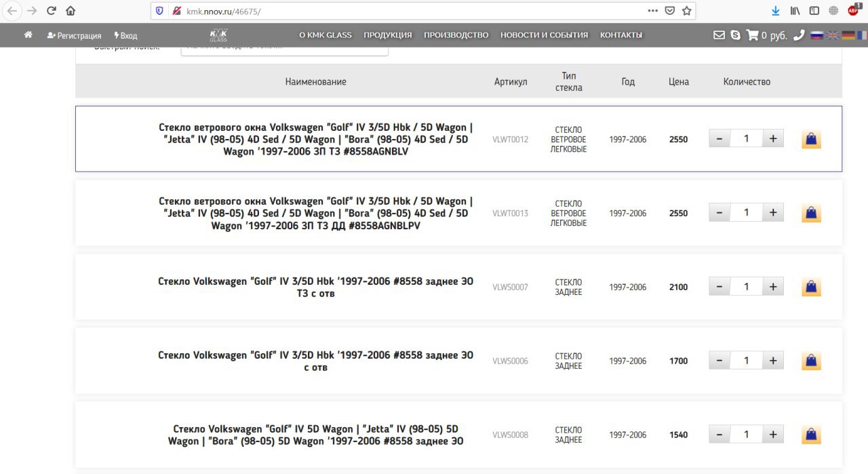The width and height of the screenshot is (868, 474).
Task: Open ПРОИЗВОДСТВО menu
Action: point(456,35)
